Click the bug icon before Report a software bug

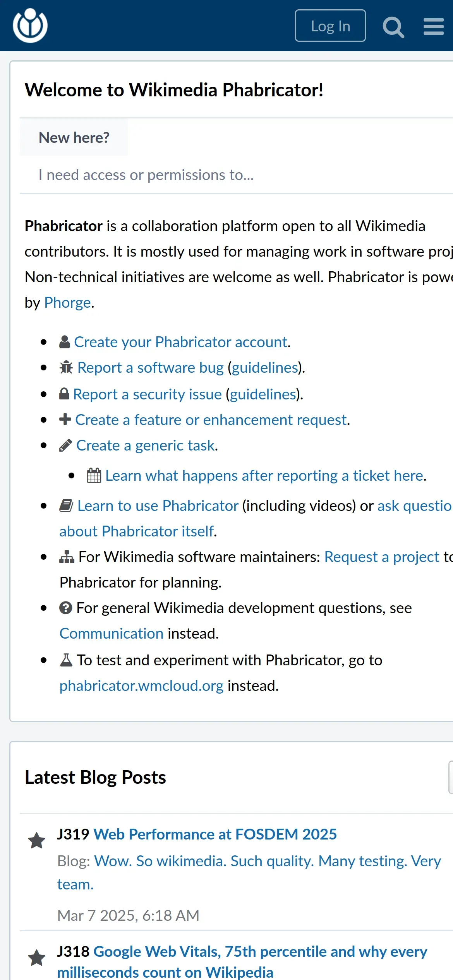66,367
